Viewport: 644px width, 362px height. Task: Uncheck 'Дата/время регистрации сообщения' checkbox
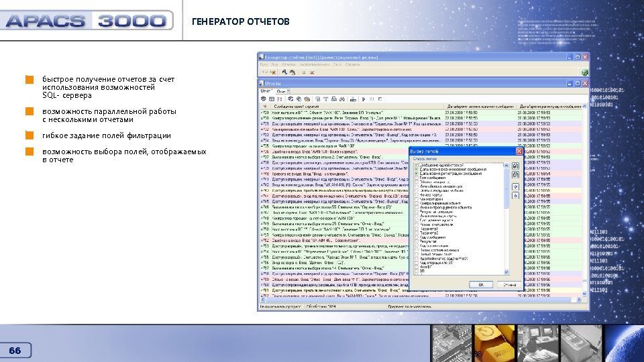coord(416,174)
